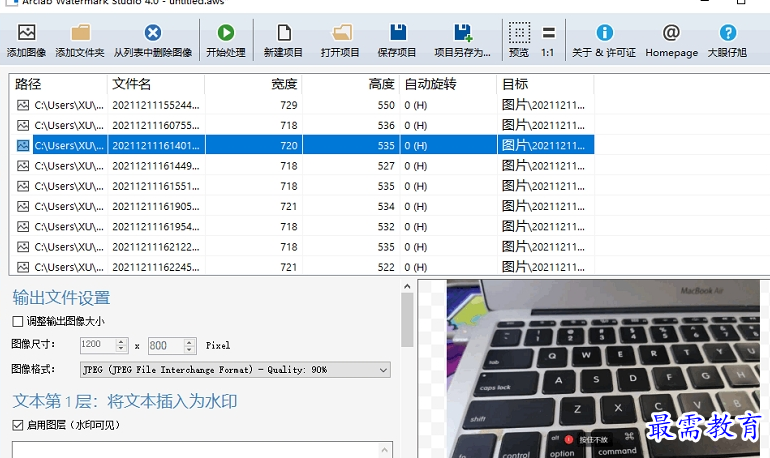Image resolution: width=770 pixels, height=458 pixels.
Task: Uncheck 启用图层 (水印可见) (enable layer, watermark visible) checkbox
Action: (x=18, y=425)
